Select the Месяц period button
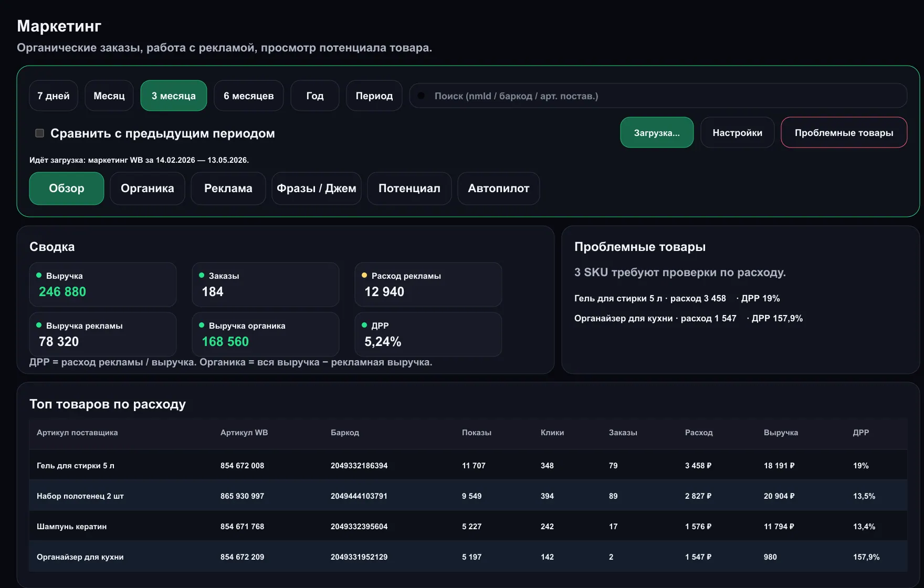 [x=109, y=96]
